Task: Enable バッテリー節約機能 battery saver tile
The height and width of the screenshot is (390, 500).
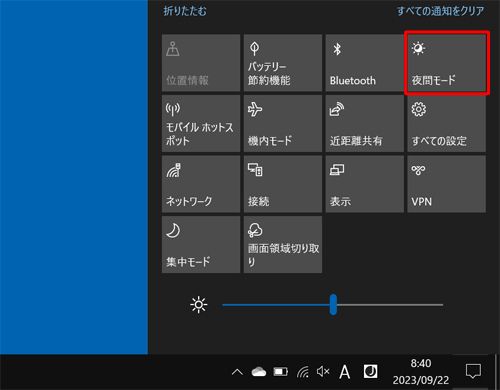Action: 283,63
